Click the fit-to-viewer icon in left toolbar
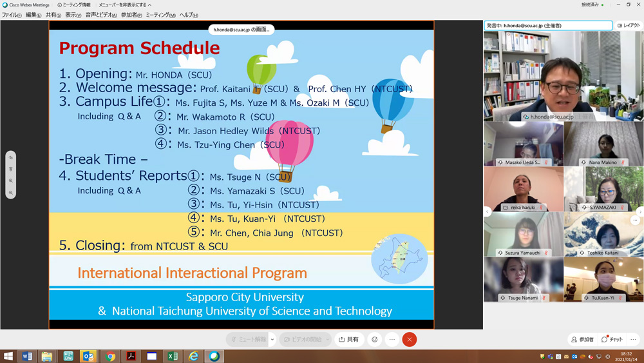The image size is (644, 363). (11, 170)
